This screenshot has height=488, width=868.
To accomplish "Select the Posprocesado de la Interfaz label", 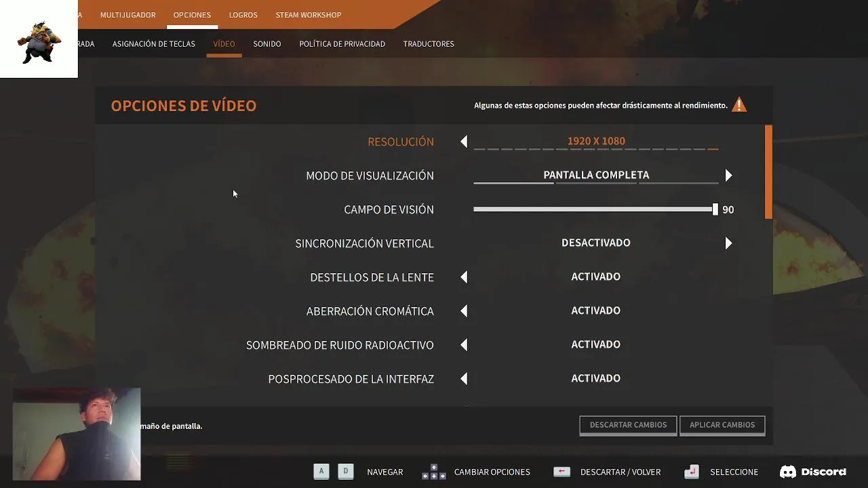I will [x=351, y=379].
